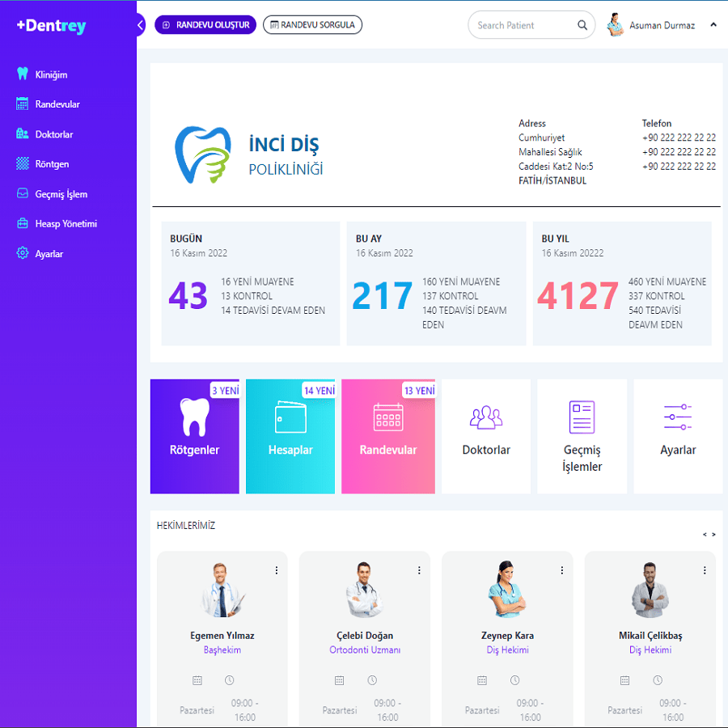The width and height of the screenshot is (728, 728).
Task: Collapse the sidebar with the arrow button
Action: point(140,25)
